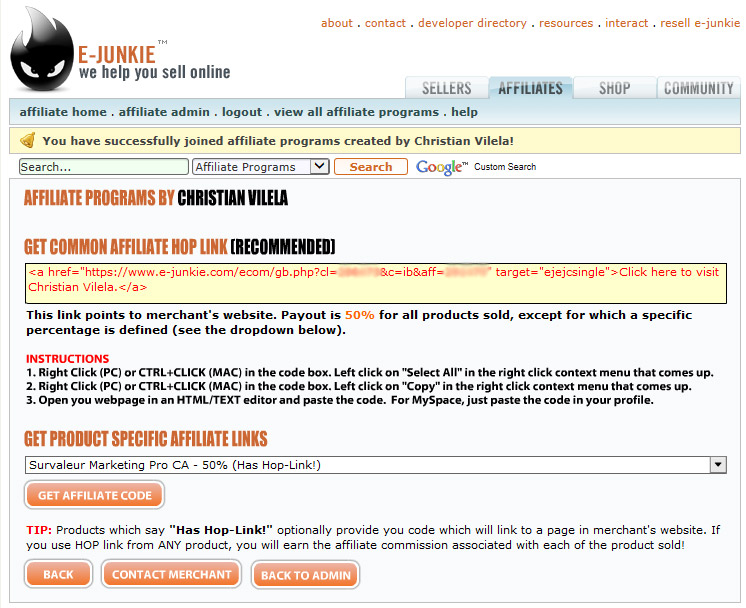Open the resources link
The image size is (746, 608).
click(x=566, y=23)
